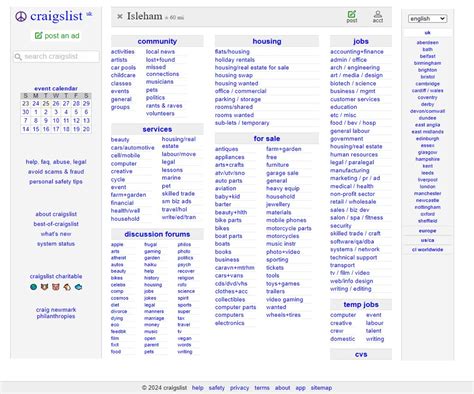Open accounting+finance jobs link
Viewport: 474px width, 394px height.
[357, 52]
